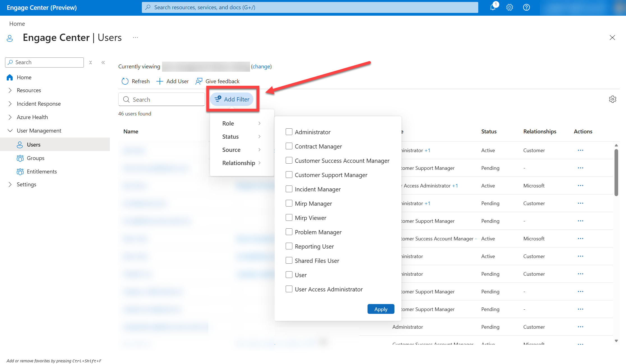Screen dimensions: 626x364
Task: Click the Entitlements icon in sidebar
Action: coord(20,171)
